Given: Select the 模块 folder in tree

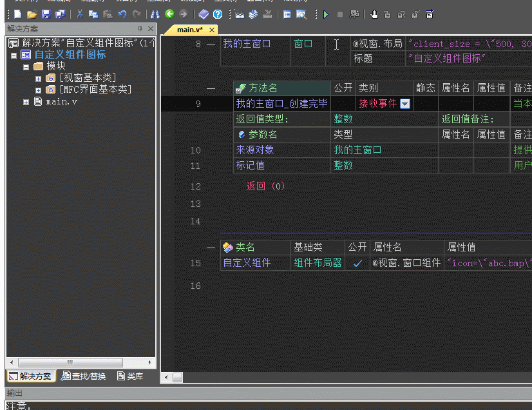Looking at the screenshot, I should tap(55, 66).
